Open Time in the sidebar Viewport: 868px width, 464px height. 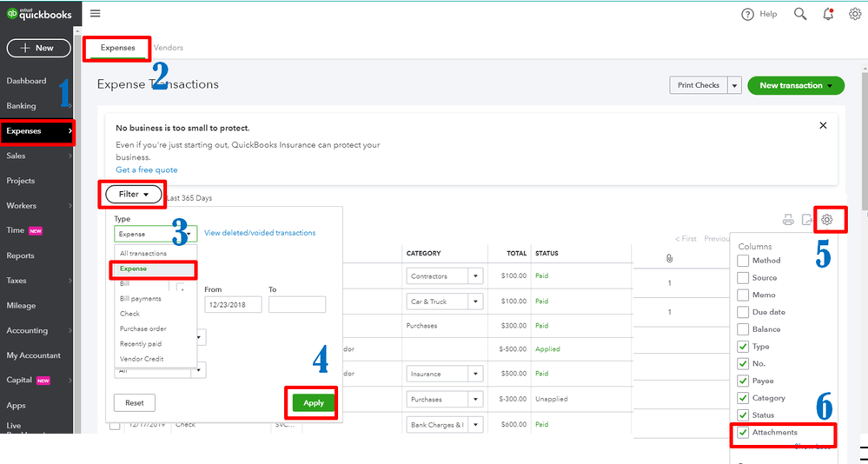[16, 231]
